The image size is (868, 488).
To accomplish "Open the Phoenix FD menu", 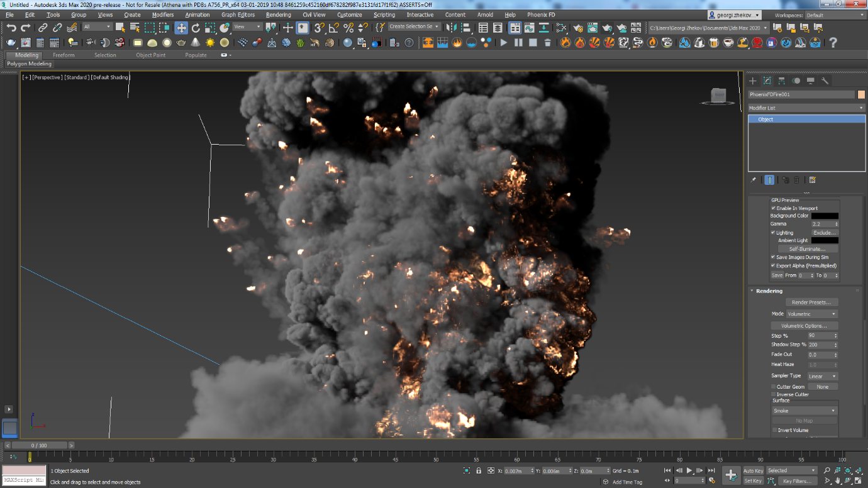I will point(540,14).
